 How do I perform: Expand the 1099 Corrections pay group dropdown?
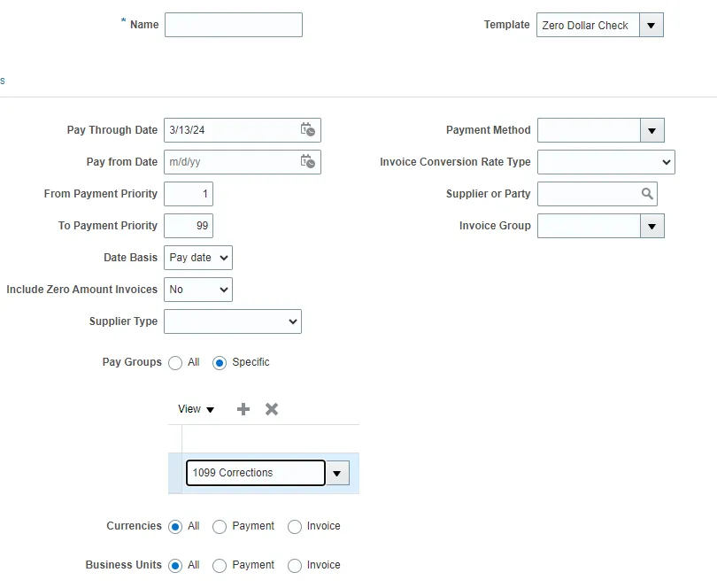tap(336, 474)
